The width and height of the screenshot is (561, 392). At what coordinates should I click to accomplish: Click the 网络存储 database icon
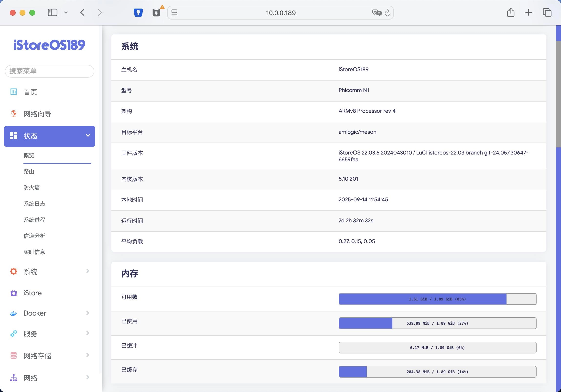(x=14, y=356)
